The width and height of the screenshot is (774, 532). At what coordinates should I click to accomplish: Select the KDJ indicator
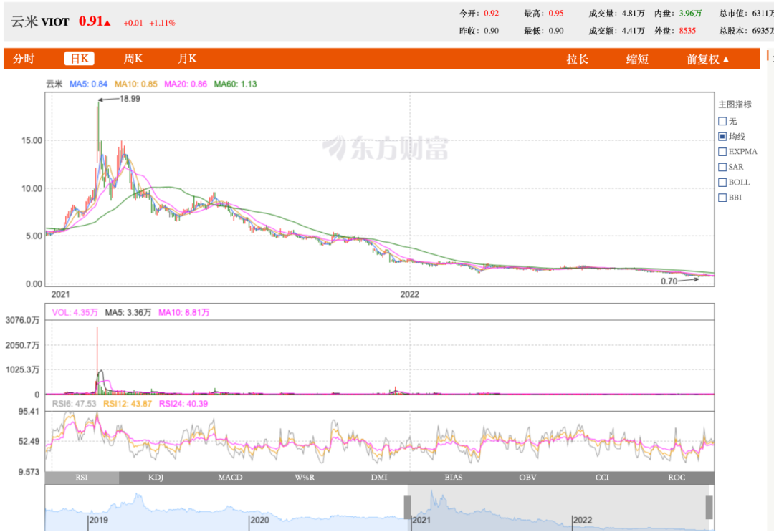pyautogui.click(x=156, y=478)
